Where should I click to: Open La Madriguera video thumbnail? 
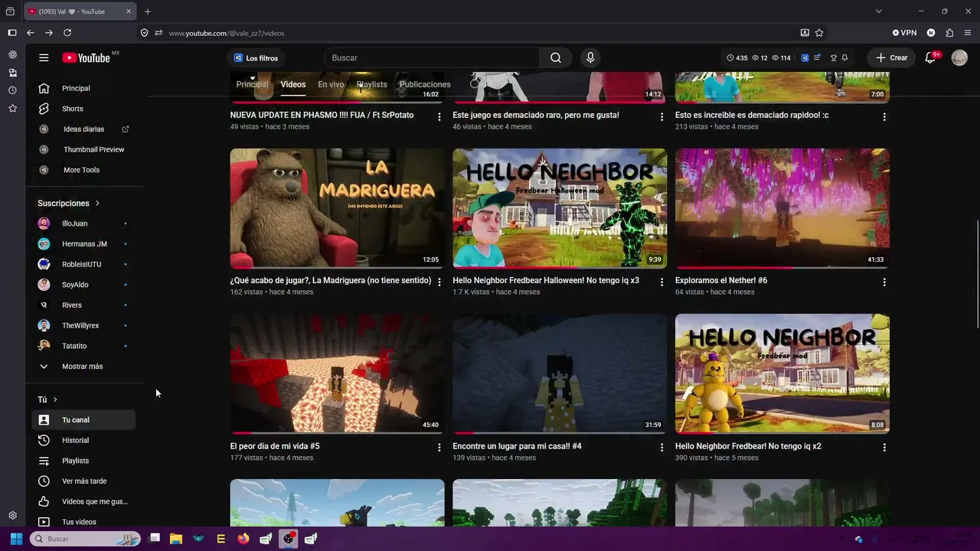tap(337, 208)
